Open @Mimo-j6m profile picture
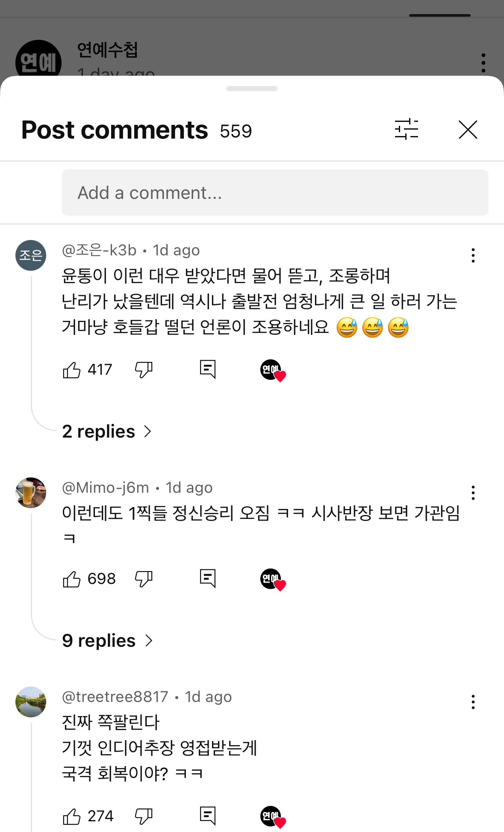The width and height of the screenshot is (504, 832). (x=31, y=493)
